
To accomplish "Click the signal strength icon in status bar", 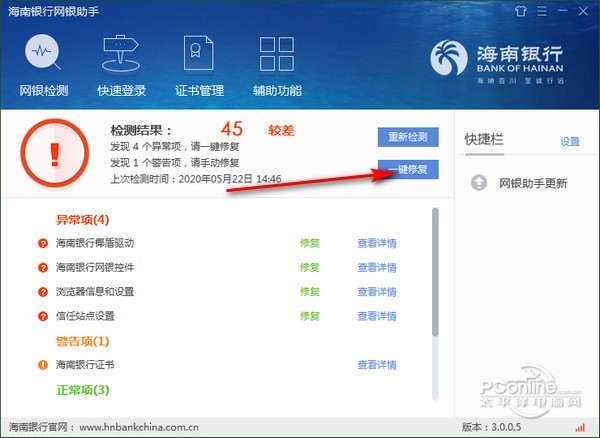I will pyautogui.click(x=580, y=427).
